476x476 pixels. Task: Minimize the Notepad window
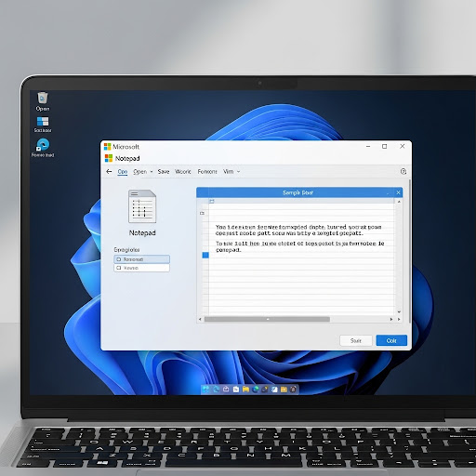(x=368, y=146)
